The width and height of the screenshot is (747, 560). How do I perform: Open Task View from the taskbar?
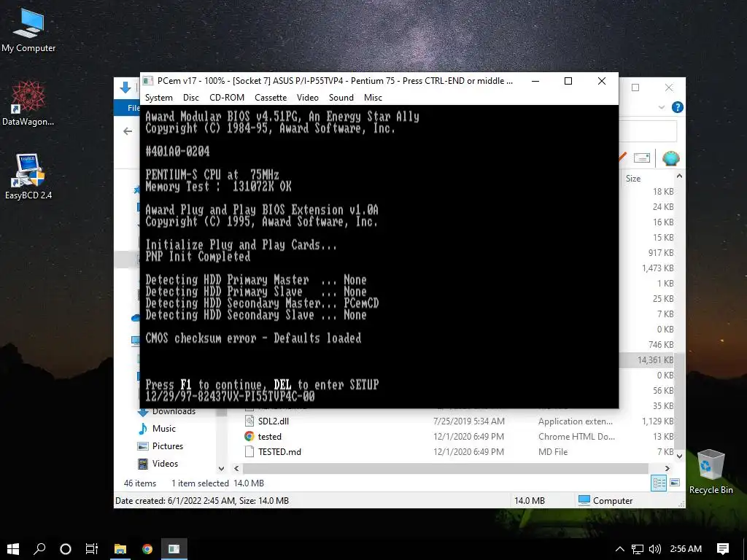[92, 548]
